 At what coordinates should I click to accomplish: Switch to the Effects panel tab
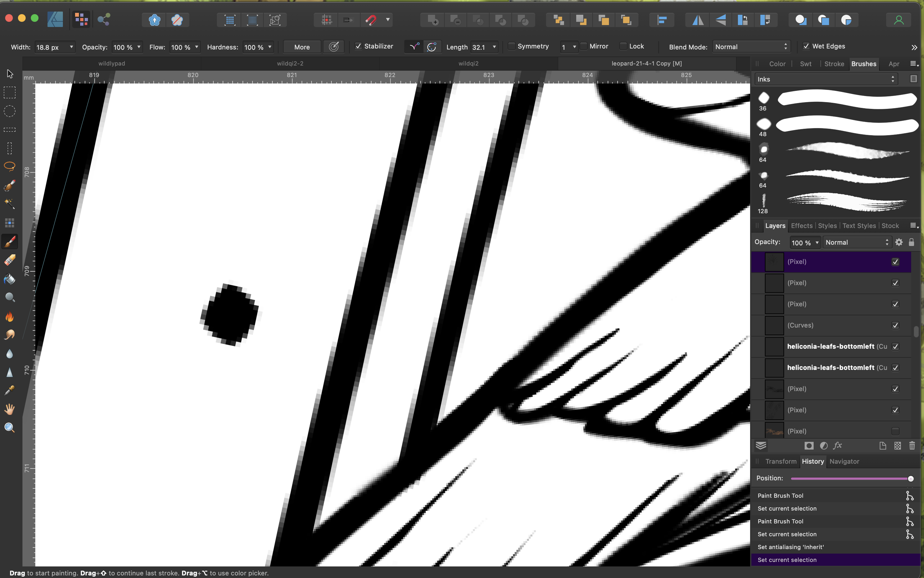(x=801, y=225)
